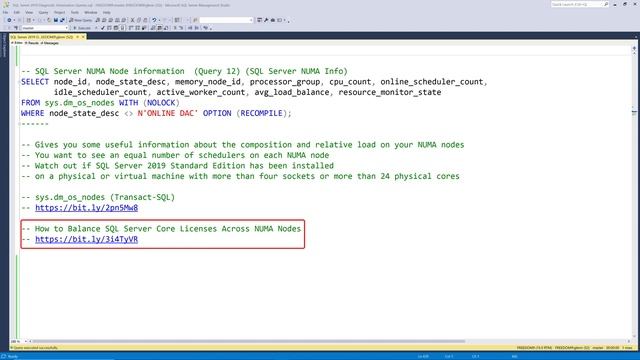Click the 'RECOMPILE' keyword in the query
This screenshot has width=640, height=360.
(261, 113)
